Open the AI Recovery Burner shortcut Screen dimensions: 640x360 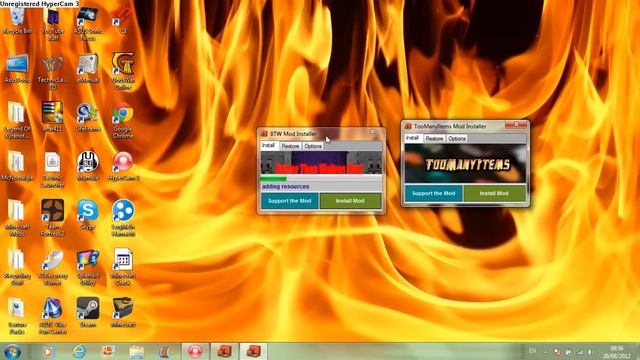[53, 267]
